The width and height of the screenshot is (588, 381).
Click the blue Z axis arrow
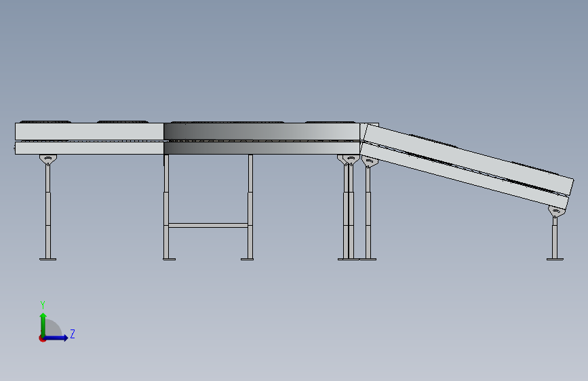tap(56, 338)
